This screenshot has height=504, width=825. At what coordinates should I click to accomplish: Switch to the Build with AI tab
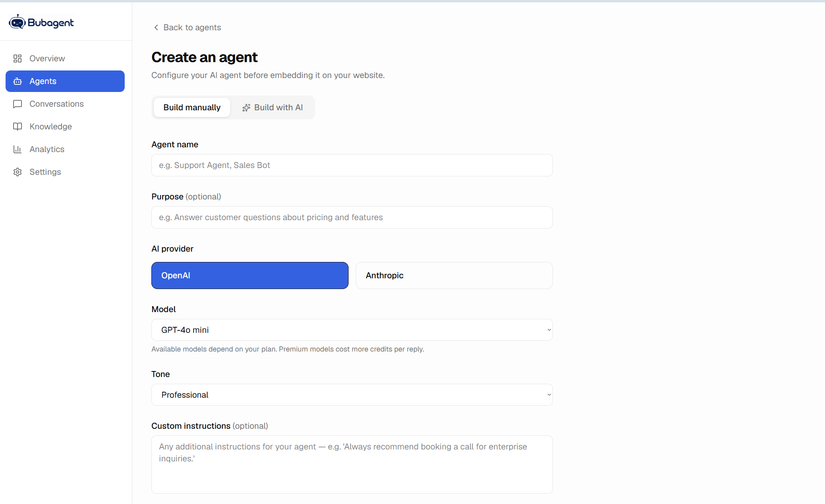(x=272, y=107)
